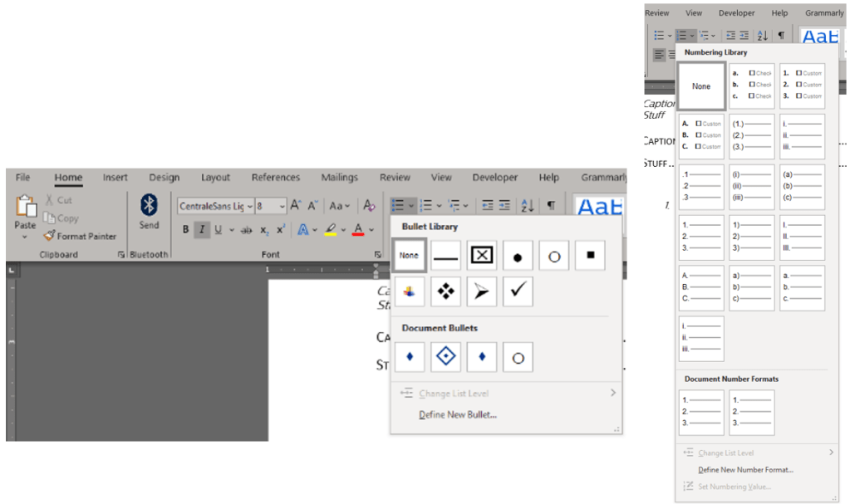Click the Paste icon in Clipboard group
850x504 pixels.
tap(26, 208)
